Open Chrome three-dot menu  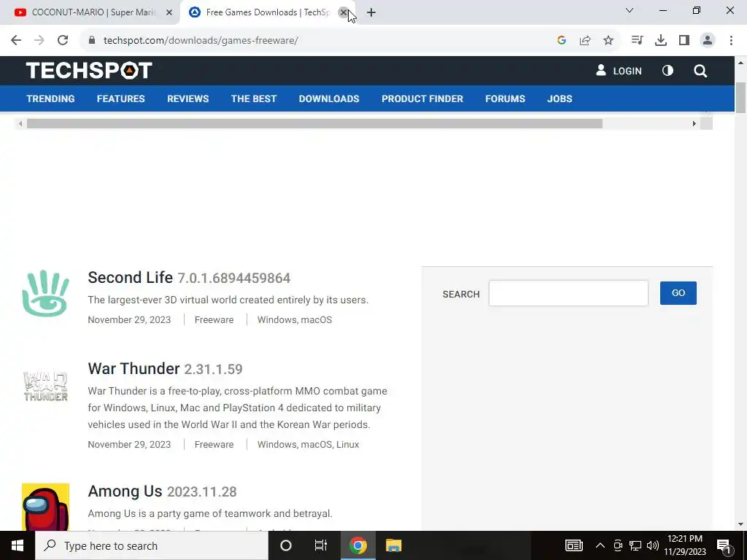(x=731, y=41)
